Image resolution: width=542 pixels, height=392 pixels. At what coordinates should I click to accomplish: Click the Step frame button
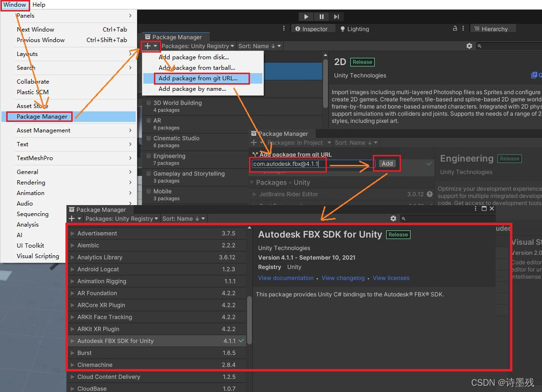(336, 17)
